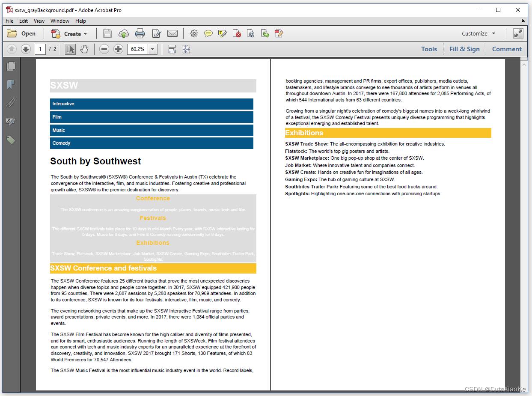The height and width of the screenshot is (396, 532).
Task: Click the 'Southbites Trailer Park:' text
Action: pos(312,187)
